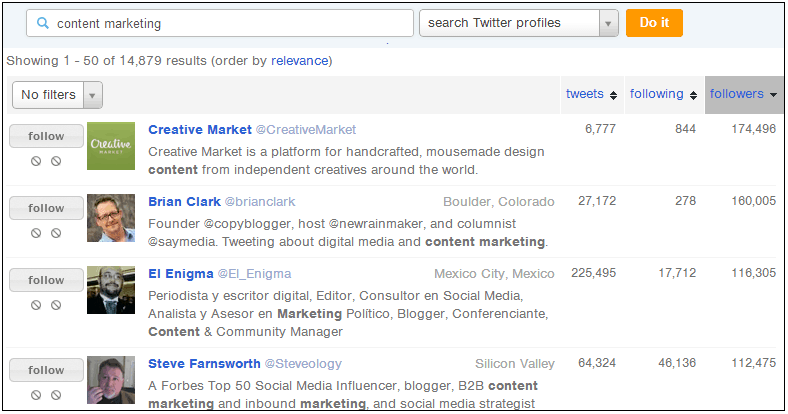This screenshot has width=788, height=414.
Task: Toggle followers column sort order
Action: pyautogui.click(x=744, y=94)
